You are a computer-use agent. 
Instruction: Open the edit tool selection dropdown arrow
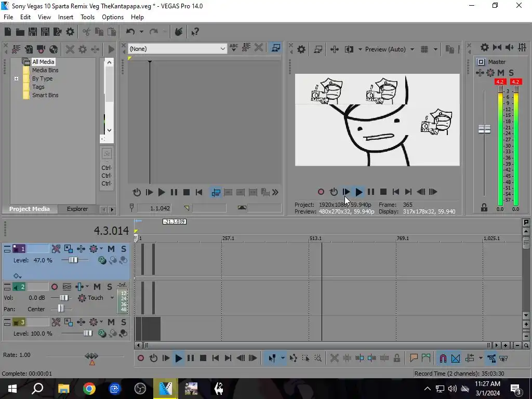[x=283, y=358]
